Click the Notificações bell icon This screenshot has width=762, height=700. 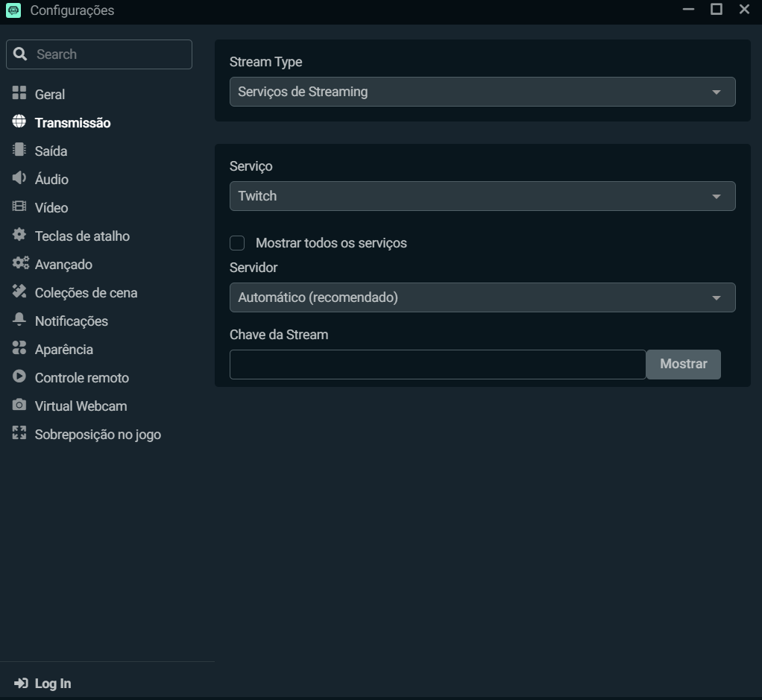[19, 320]
